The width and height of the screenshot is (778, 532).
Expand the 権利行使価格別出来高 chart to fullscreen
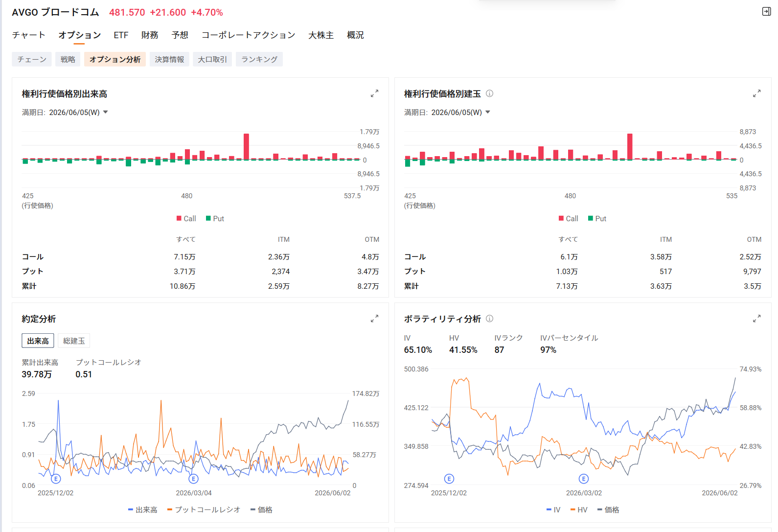pos(374,93)
